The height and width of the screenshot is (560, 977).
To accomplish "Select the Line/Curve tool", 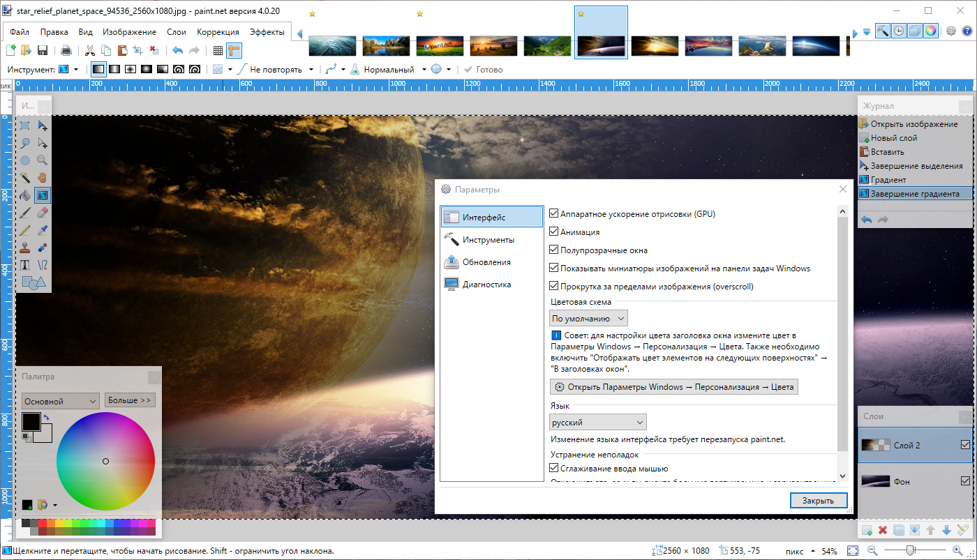I will tap(43, 265).
